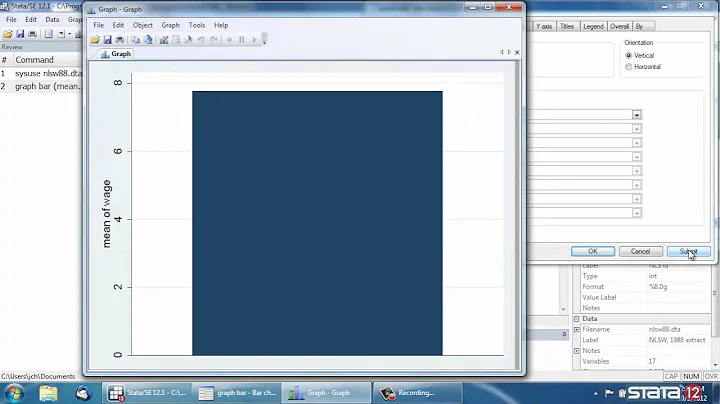Image resolution: width=720 pixels, height=404 pixels.
Task: Open the Data menu in main Stata window
Action: pyautogui.click(x=52, y=20)
